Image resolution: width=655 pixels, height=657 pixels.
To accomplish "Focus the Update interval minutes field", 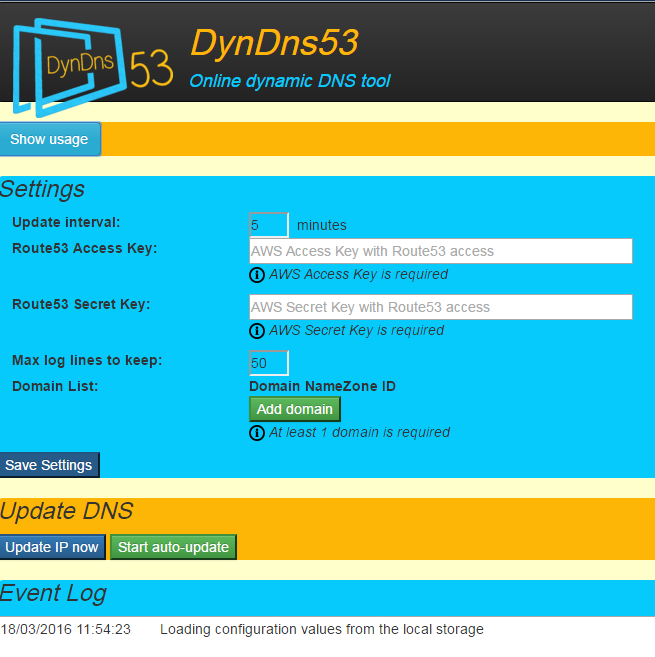I will click(269, 225).
